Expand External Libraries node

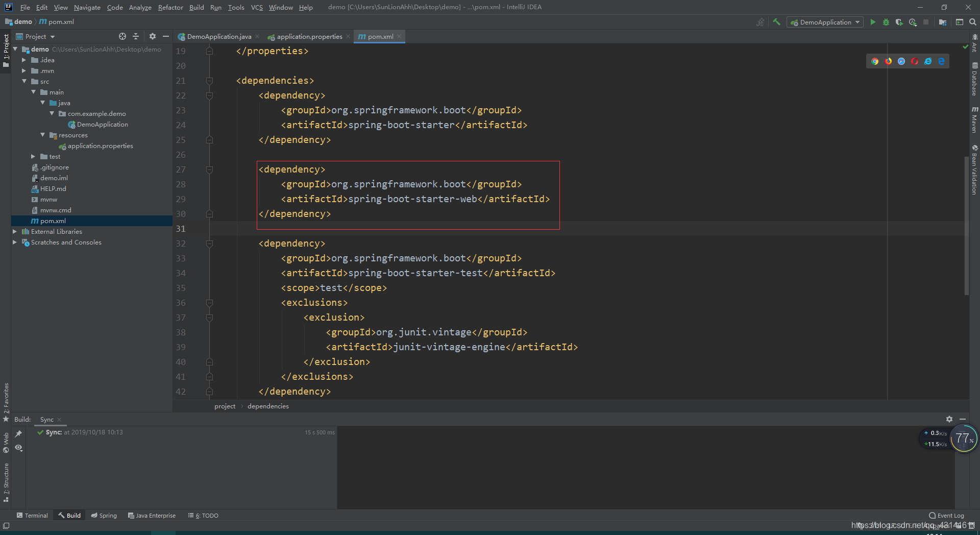[x=14, y=231]
